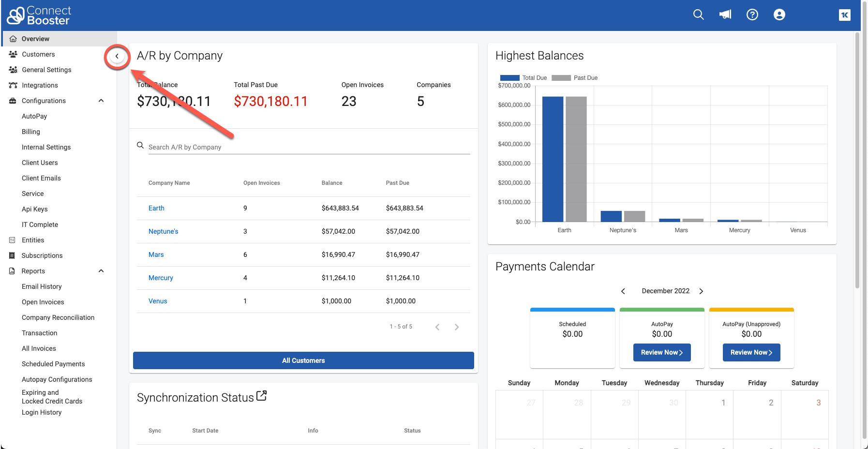Open the Earth company link

pos(156,208)
